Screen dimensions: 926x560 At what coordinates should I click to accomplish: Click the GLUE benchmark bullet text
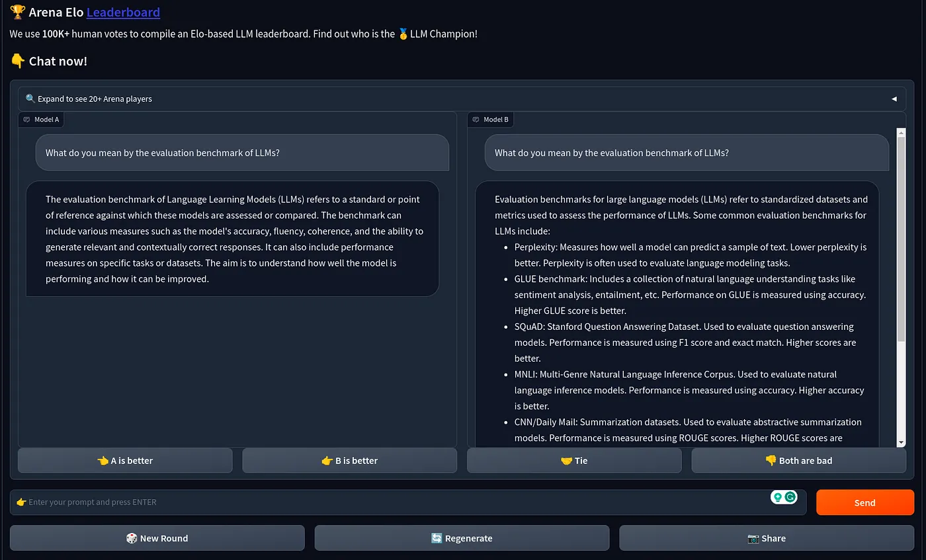(690, 294)
